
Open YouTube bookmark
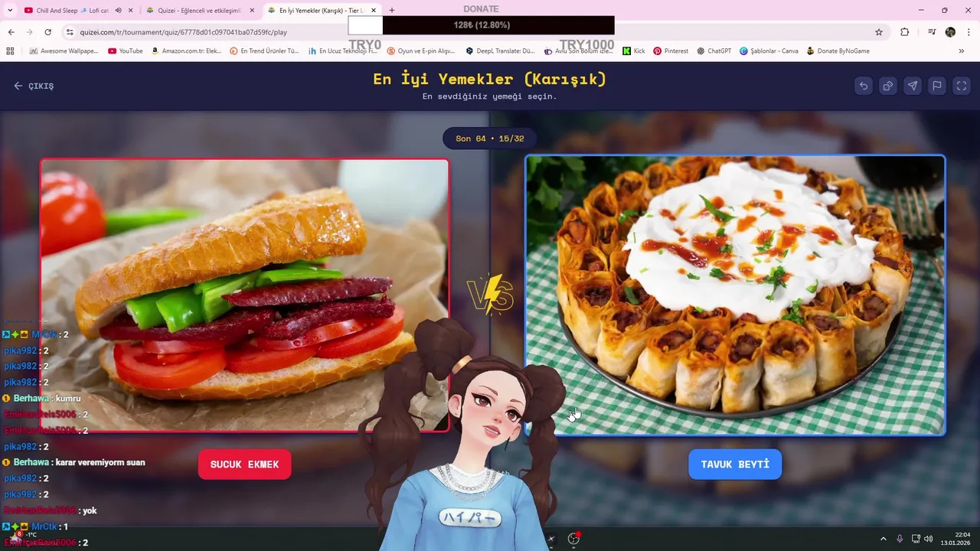pos(126,51)
